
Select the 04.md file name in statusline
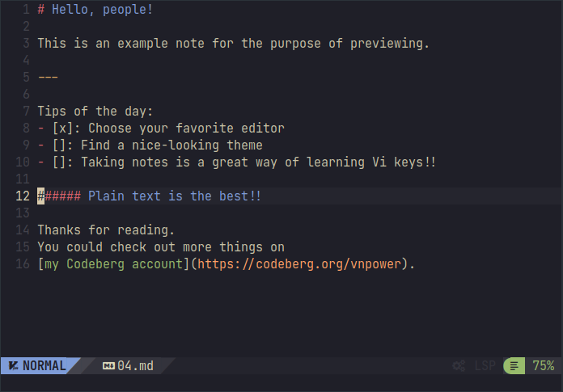tap(135, 366)
